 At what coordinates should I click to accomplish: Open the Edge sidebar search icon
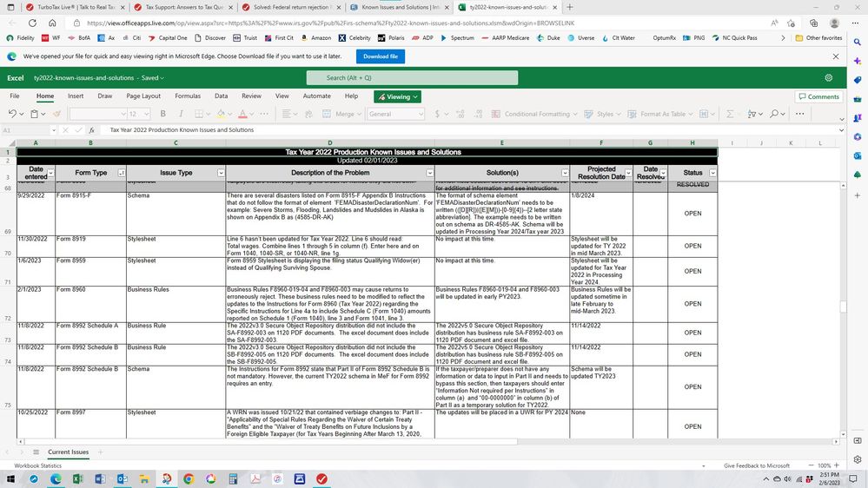(857, 42)
